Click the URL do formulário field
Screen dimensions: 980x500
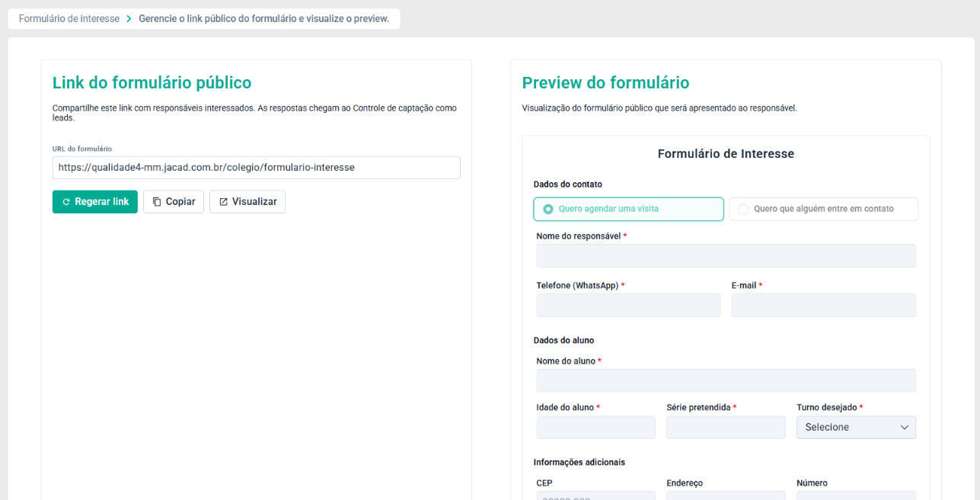257,168
